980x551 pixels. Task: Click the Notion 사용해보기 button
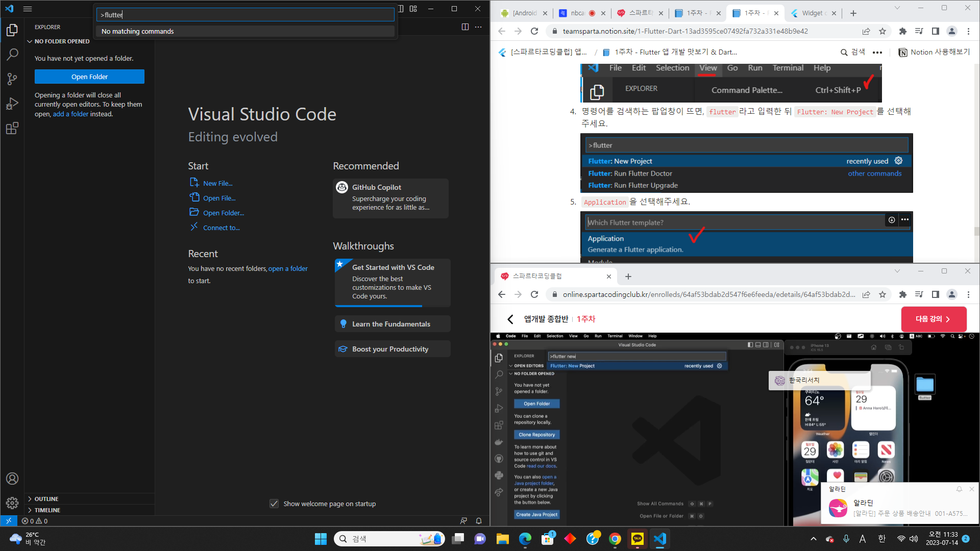pyautogui.click(x=934, y=52)
